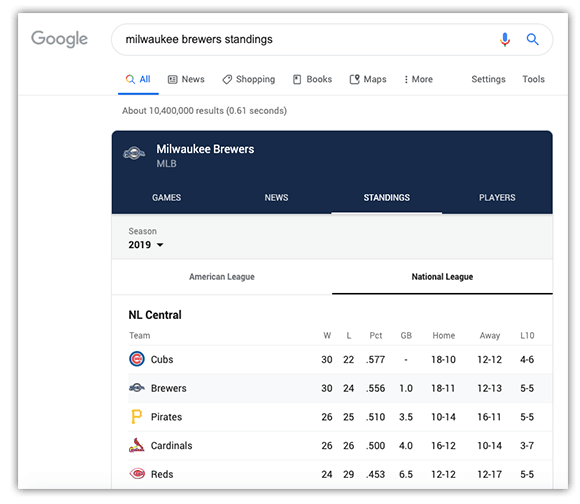Click the L10 column header
This screenshot has height=504, width=580.
(527, 335)
